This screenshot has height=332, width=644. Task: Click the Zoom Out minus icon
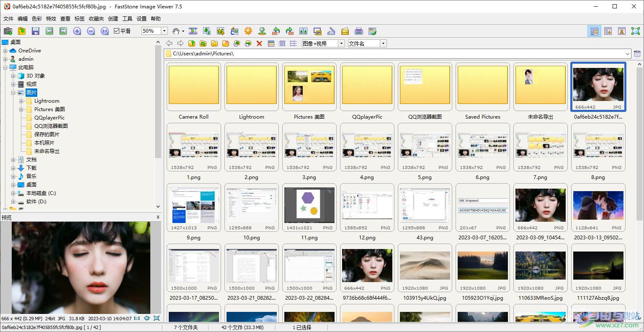(91, 31)
